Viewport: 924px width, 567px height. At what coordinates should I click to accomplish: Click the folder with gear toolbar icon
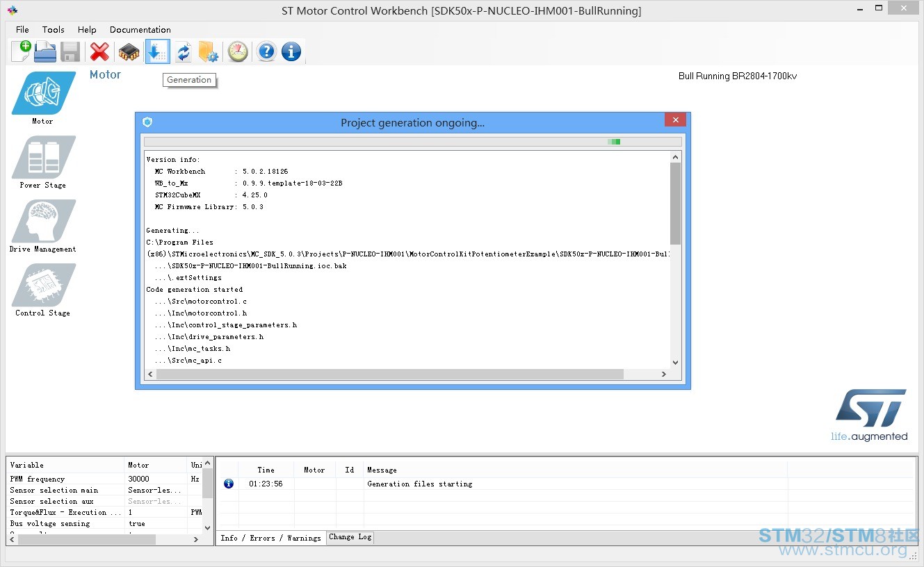(209, 51)
